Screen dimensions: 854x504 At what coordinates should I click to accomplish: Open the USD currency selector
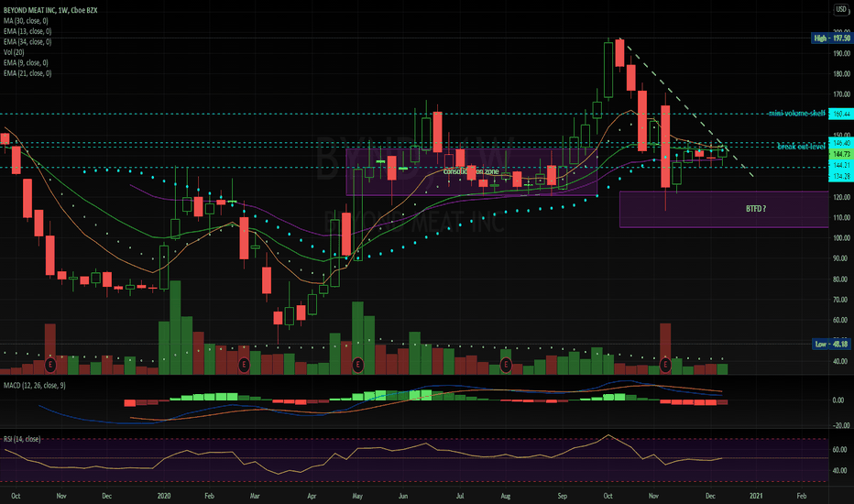point(841,10)
